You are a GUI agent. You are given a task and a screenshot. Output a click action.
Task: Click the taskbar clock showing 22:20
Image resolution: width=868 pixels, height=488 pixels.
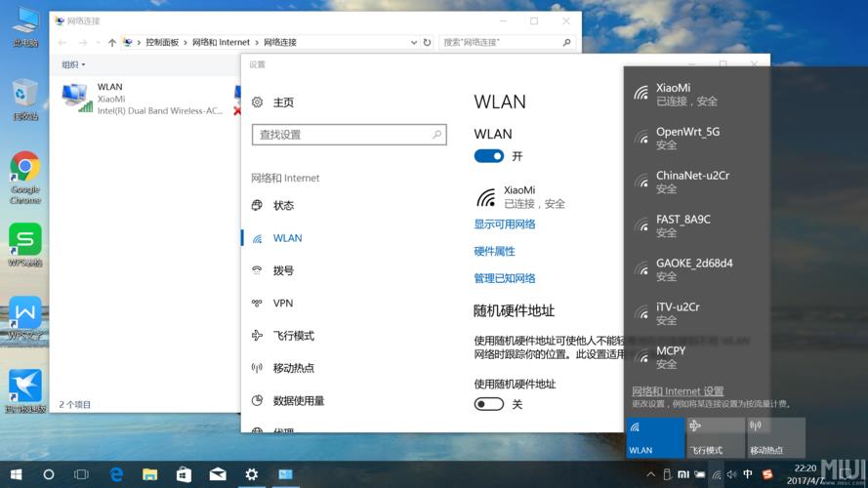coord(805,474)
